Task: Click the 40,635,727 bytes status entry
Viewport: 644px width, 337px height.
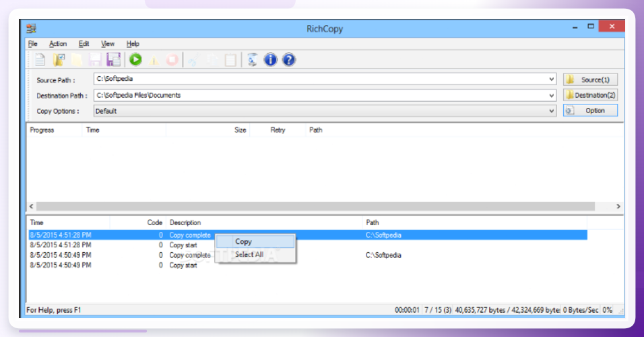Action: point(507,310)
